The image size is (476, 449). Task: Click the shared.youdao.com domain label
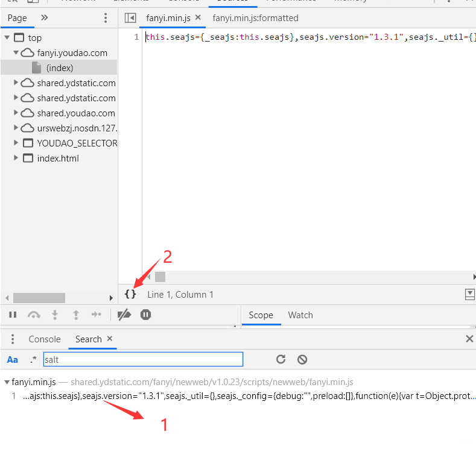pyautogui.click(x=76, y=113)
